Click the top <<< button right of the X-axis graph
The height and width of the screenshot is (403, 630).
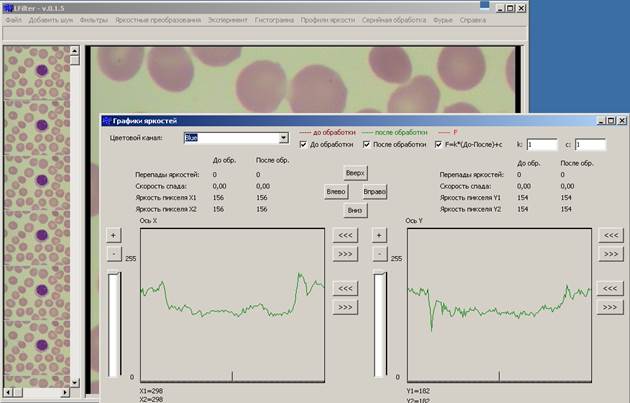[345, 235]
